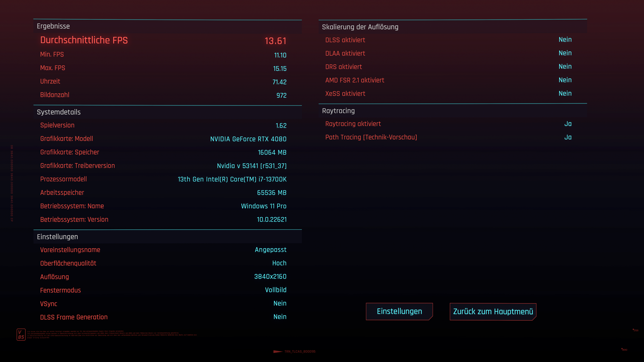644x362 pixels.
Task: Click the Skalierung der Auflösung header
Action: coord(360,27)
